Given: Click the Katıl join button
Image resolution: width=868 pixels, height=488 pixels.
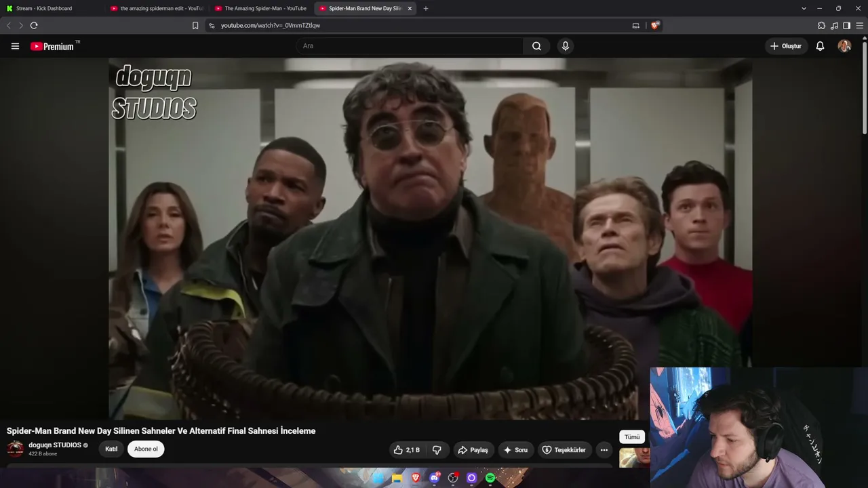Looking at the screenshot, I should (111, 449).
